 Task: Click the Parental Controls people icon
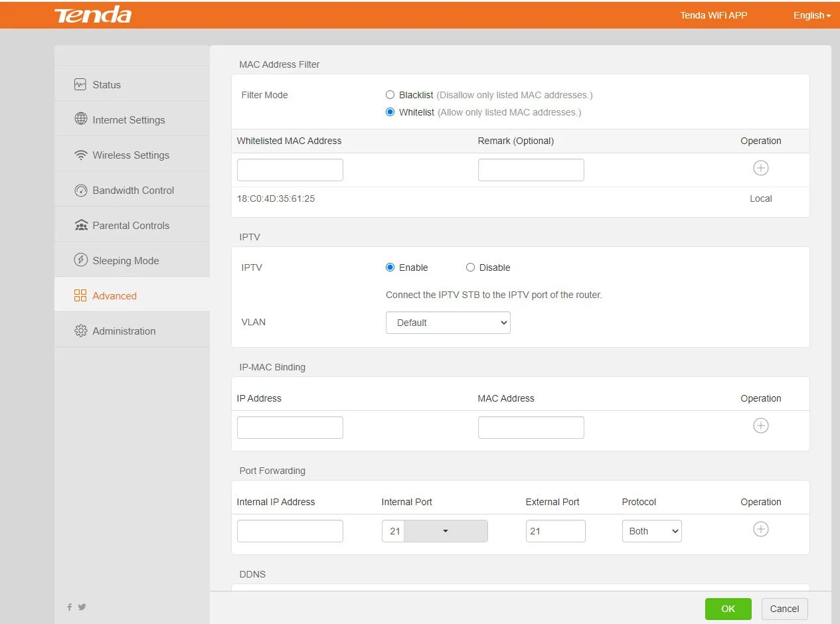pos(81,225)
